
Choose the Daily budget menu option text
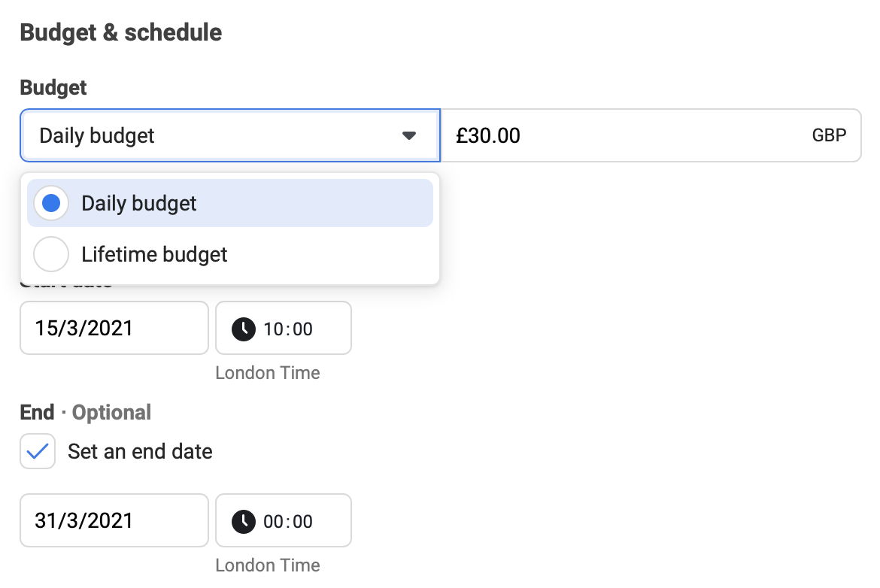click(139, 204)
